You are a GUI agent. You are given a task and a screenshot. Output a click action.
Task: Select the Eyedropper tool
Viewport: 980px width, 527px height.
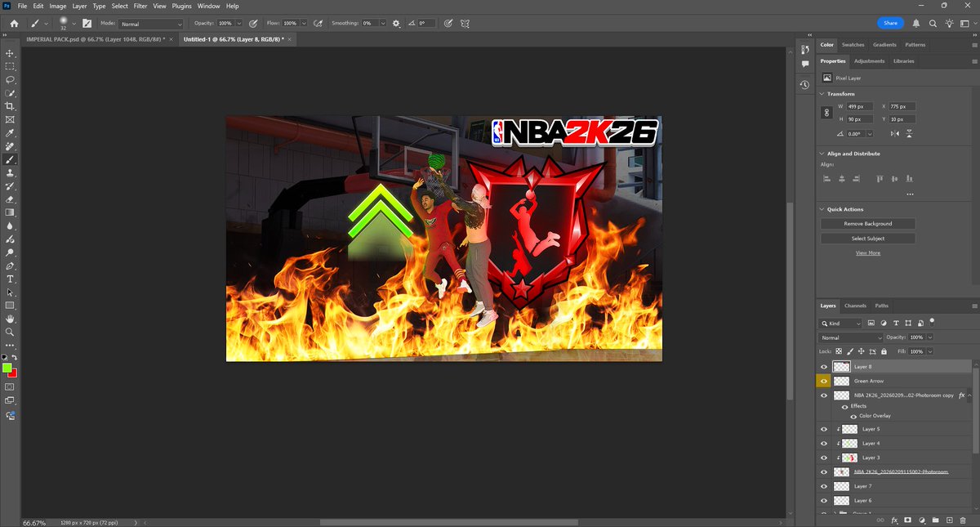[10, 133]
